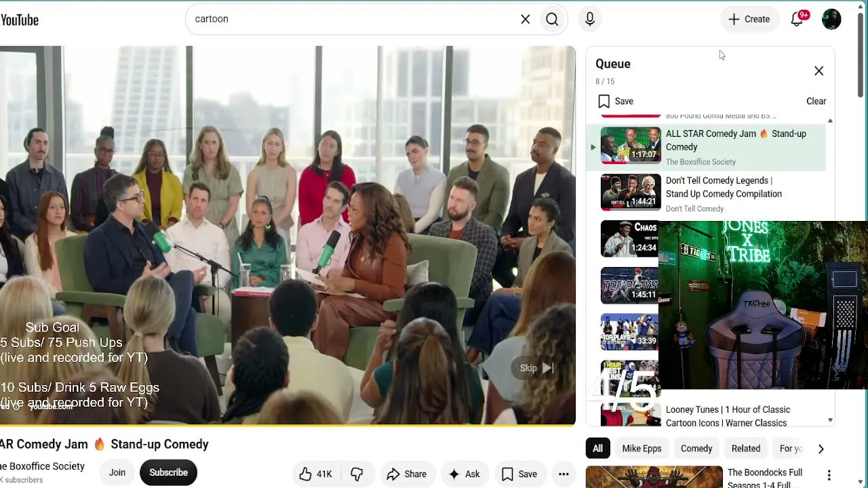Viewport: 868px width, 488px height.
Task: Click the "ALL STAR Comedy Jam" queue title
Action: (736, 140)
